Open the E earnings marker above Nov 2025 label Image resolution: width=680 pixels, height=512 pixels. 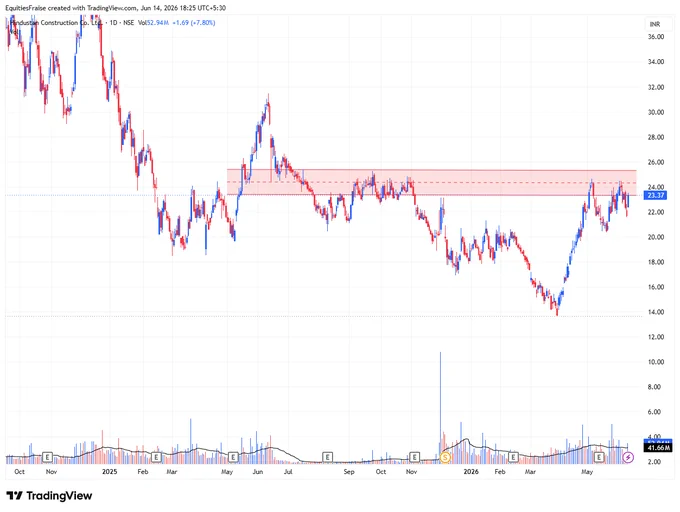415,457
